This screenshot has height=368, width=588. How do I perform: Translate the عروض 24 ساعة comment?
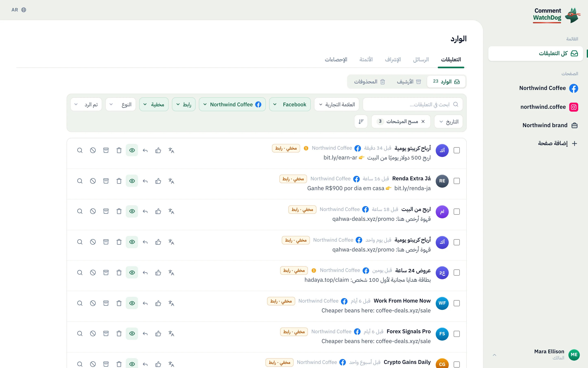tap(171, 273)
